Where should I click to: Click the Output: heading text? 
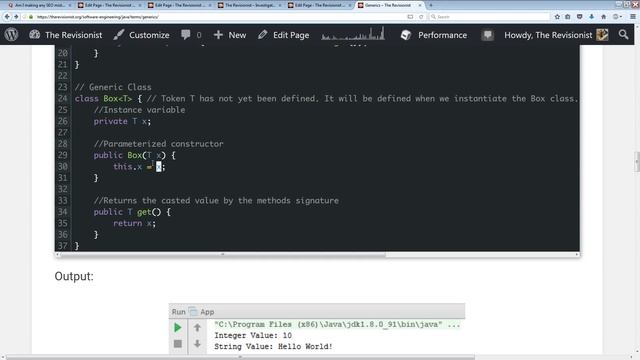(74, 276)
